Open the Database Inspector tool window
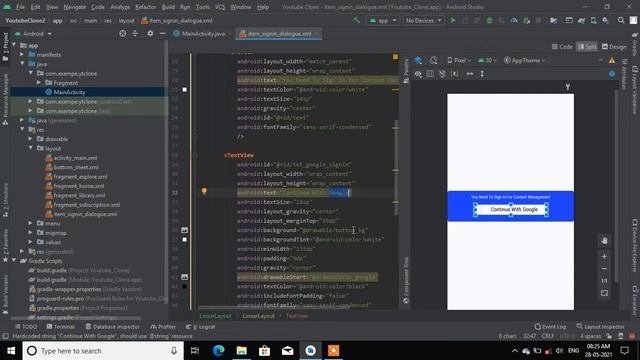The height and width of the screenshot is (360, 640). point(112,327)
